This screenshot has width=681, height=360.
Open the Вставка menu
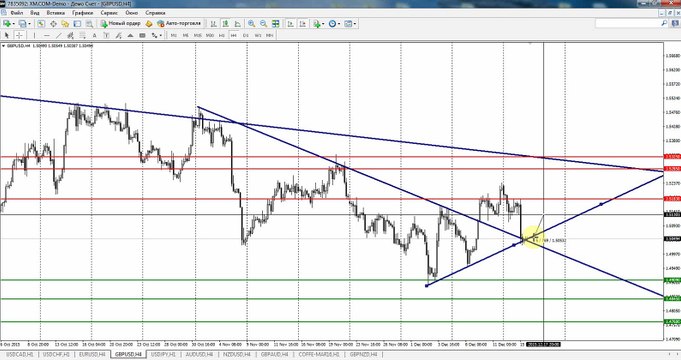coord(56,13)
